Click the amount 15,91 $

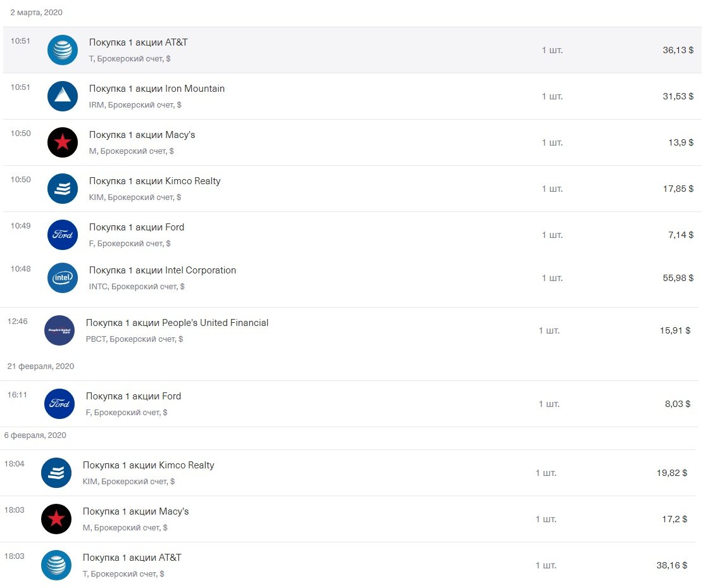tap(675, 330)
